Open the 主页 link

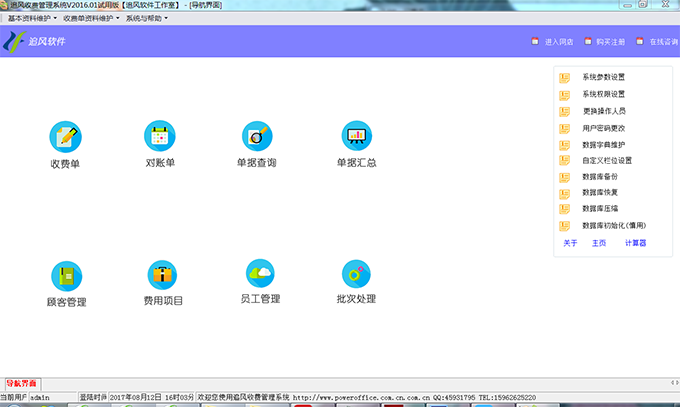[599, 243]
